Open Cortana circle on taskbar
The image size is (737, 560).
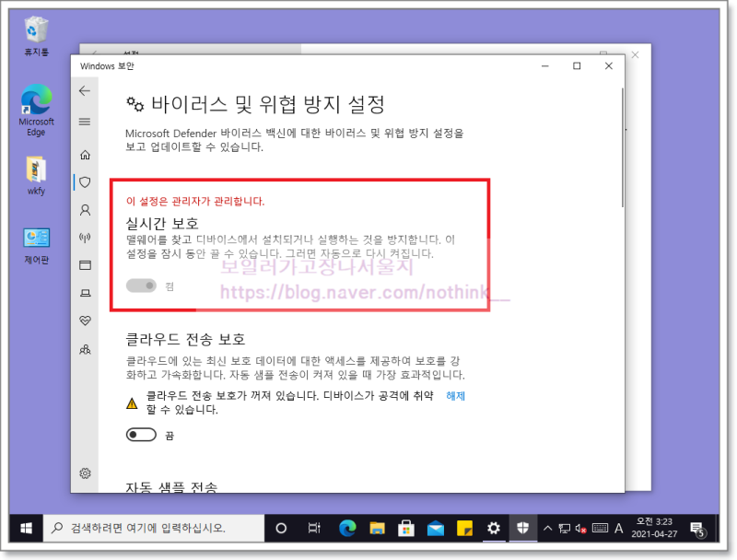pyautogui.click(x=281, y=529)
